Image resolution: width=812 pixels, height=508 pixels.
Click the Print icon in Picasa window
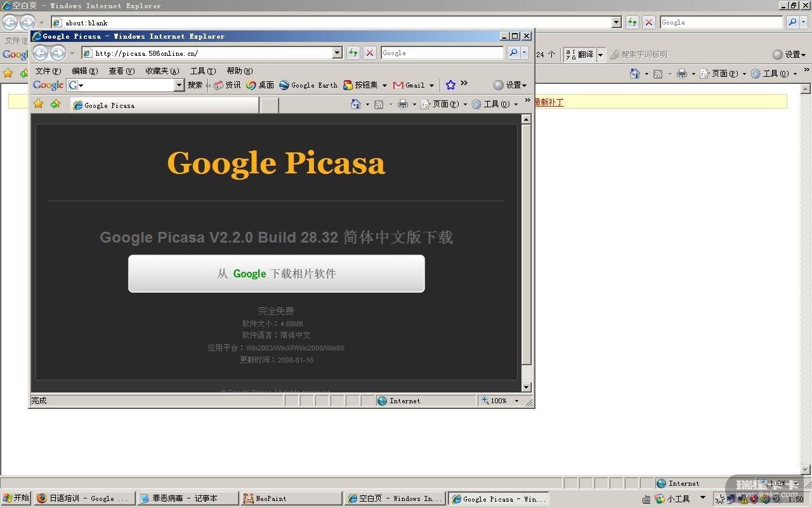pyautogui.click(x=402, y=104)
